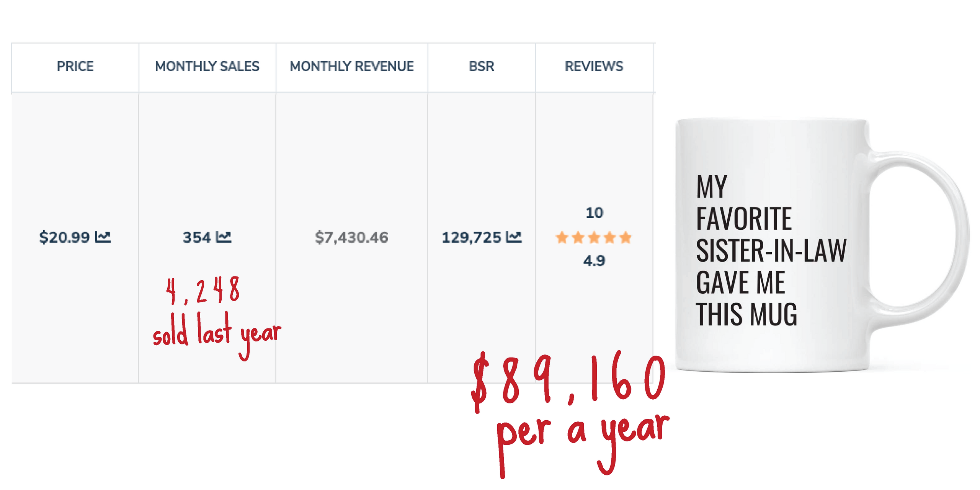Click the 354 monthly sales value
Screen dimensions: 980x490
(x=197, y=237)
